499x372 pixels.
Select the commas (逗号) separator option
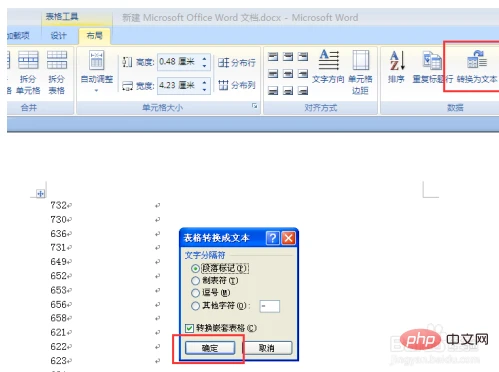[x=211, y=293]
